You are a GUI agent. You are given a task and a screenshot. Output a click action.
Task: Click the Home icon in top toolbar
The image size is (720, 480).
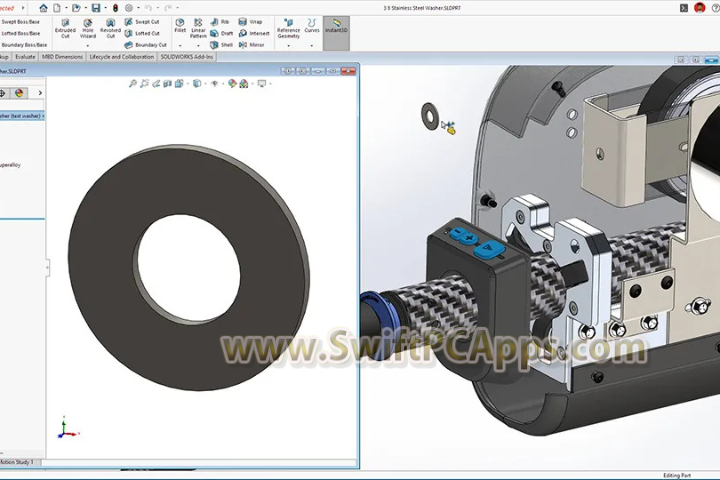tap(43, 7)
